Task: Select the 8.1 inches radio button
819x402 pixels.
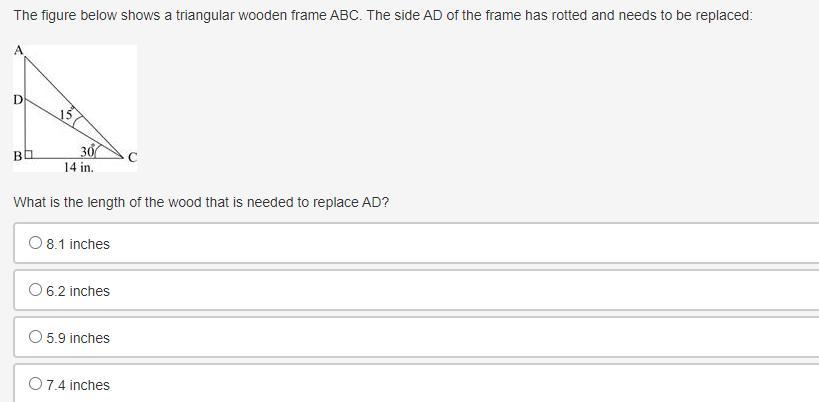Action: coord(36,243)
